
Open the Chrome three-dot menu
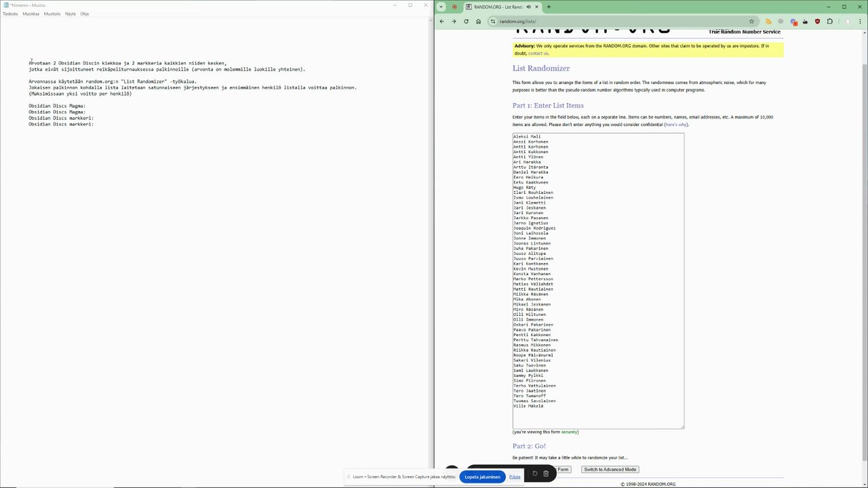(859, 21)
